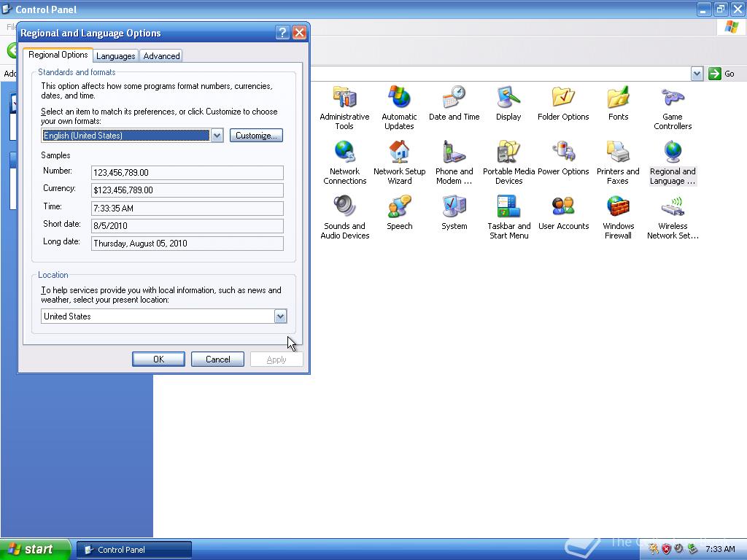Open Game Controllers icon
Screen dimensions: 747x560
[x=673, y=98]
